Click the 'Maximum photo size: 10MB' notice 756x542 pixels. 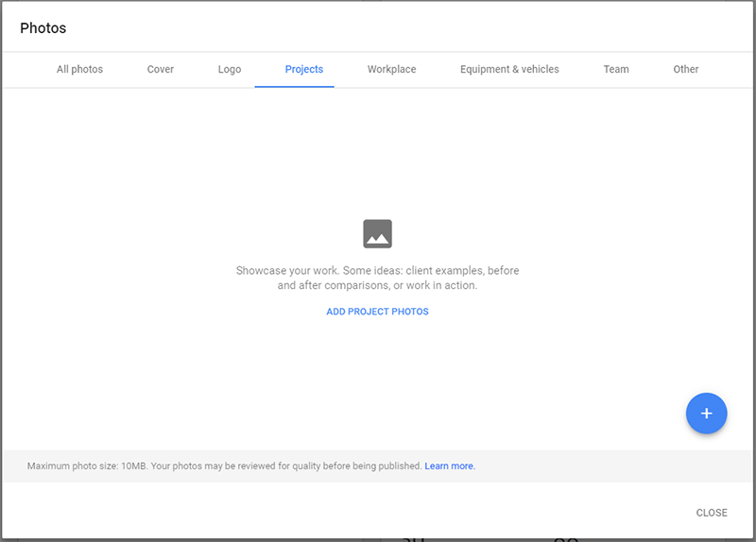coord(85,466)
